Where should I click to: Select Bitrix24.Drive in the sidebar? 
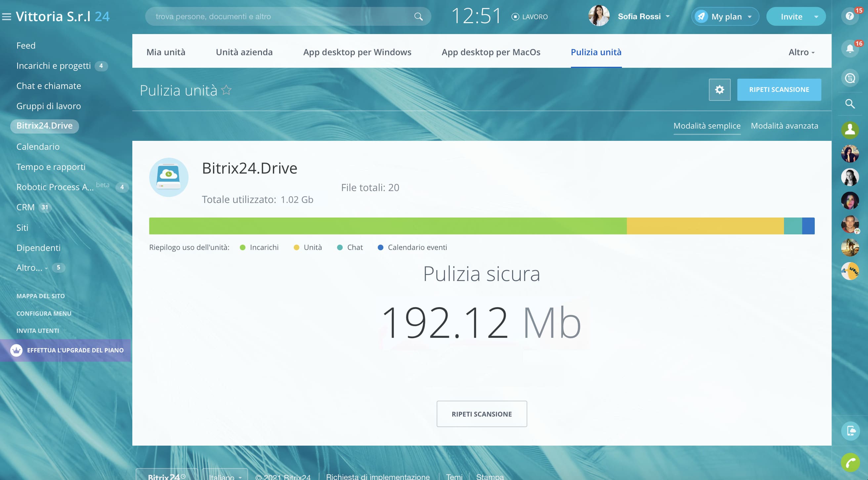coord(44,126)
